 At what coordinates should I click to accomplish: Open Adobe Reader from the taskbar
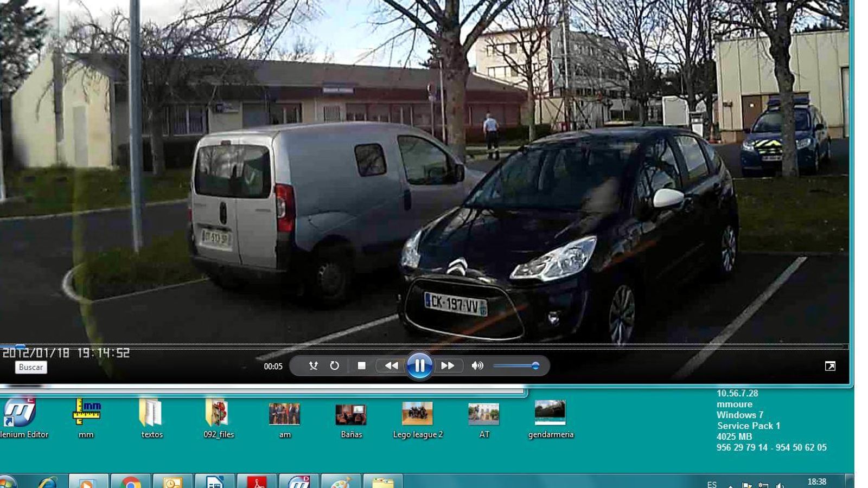tap(256, 481)
